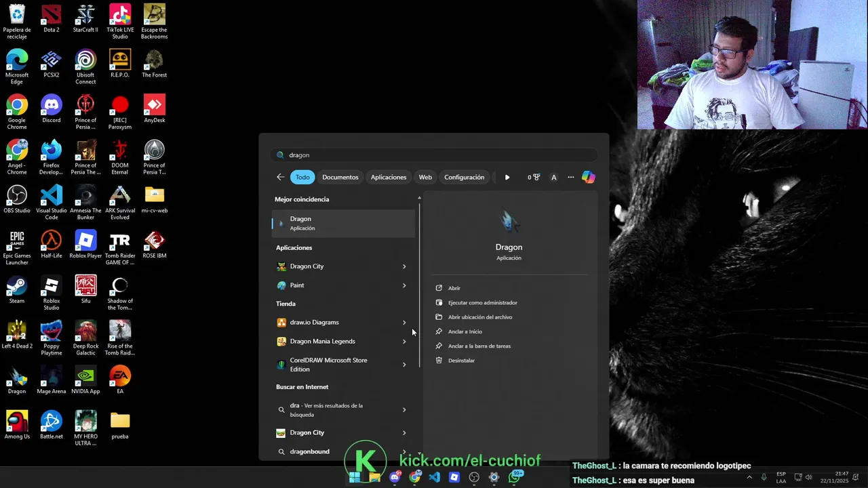Expand draw.io Diagrams result chevron
Image resolution: width=868 pixels, height=488 pixels.
(x=404, y=323)
